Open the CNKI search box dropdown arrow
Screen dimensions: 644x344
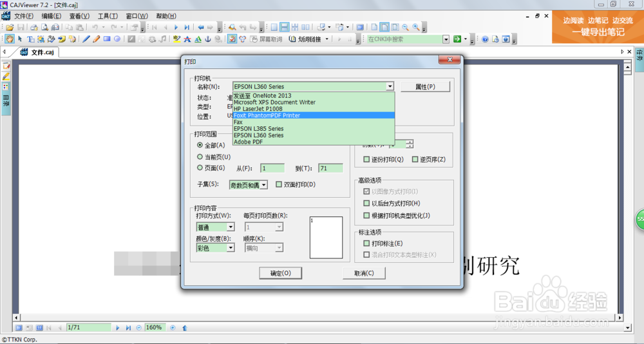[x=446, y=39]
